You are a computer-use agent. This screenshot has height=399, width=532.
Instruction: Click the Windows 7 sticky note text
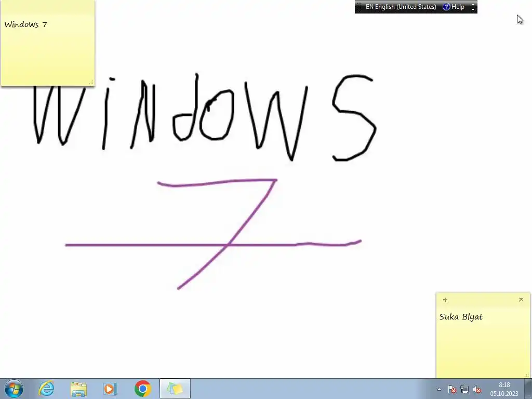(x=26, y=24)
